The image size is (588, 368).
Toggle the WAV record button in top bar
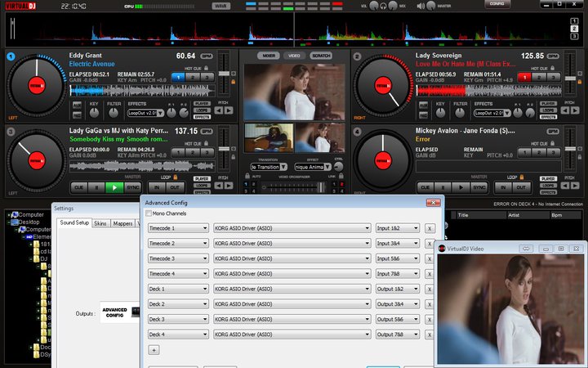click(x=220, y=6)
